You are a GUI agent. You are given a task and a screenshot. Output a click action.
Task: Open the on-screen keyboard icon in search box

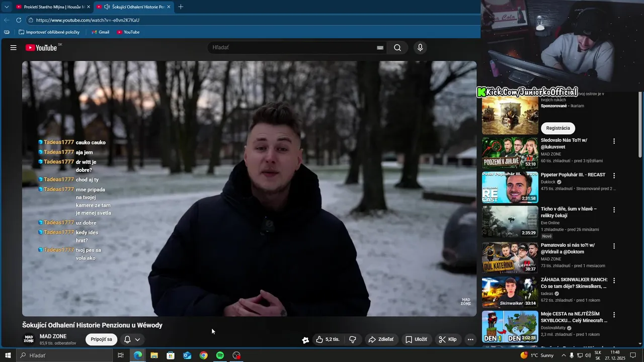pos(380,48)
